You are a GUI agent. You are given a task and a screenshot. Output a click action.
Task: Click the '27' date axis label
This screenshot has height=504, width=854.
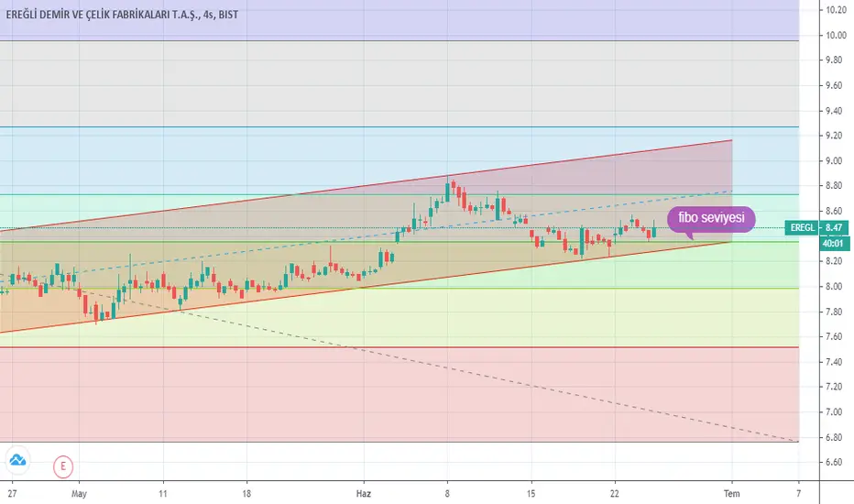tap(12, 494)
